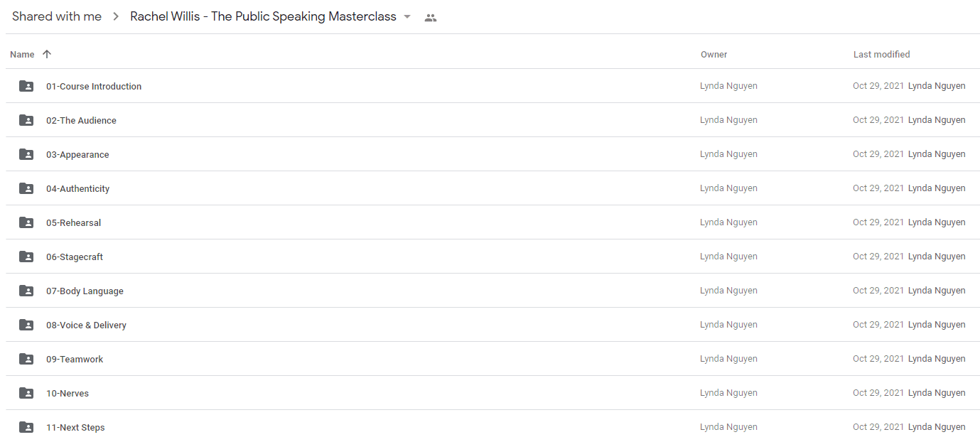Expand the folder title dropdown arrow

pos(407,17)
